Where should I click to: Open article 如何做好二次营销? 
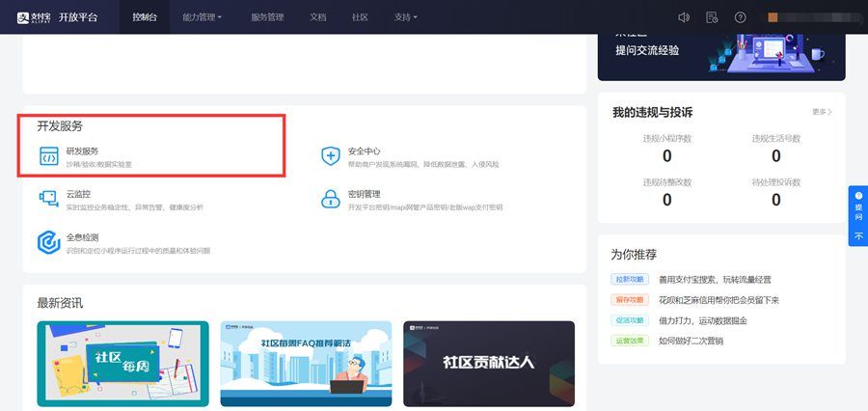691,341
